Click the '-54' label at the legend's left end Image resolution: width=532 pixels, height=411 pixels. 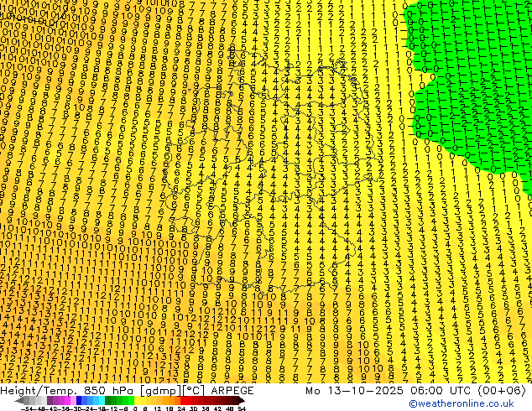coord(27,408)
